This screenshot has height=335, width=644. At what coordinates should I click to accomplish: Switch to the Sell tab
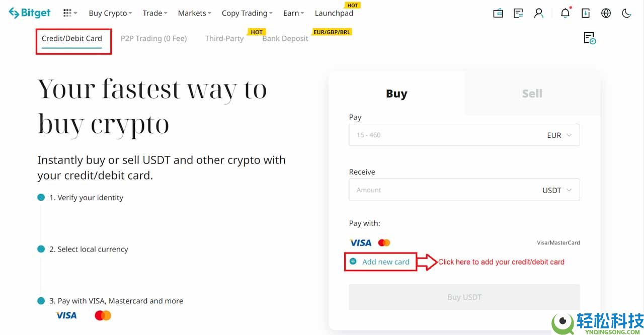pos(532,94)
